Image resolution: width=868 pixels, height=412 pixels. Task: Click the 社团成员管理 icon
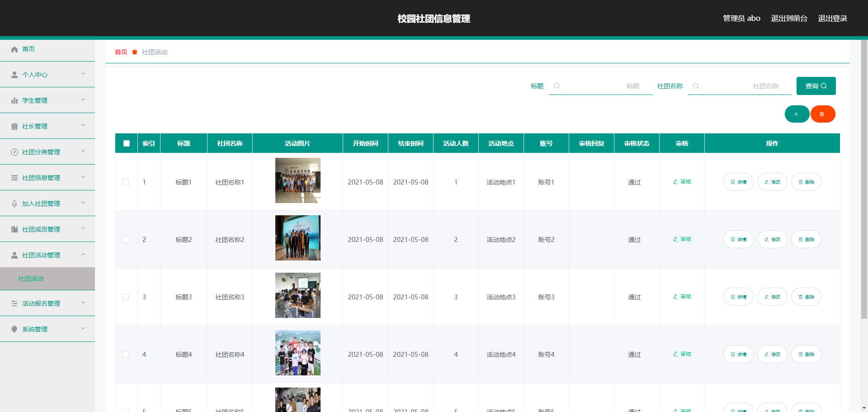14,230
